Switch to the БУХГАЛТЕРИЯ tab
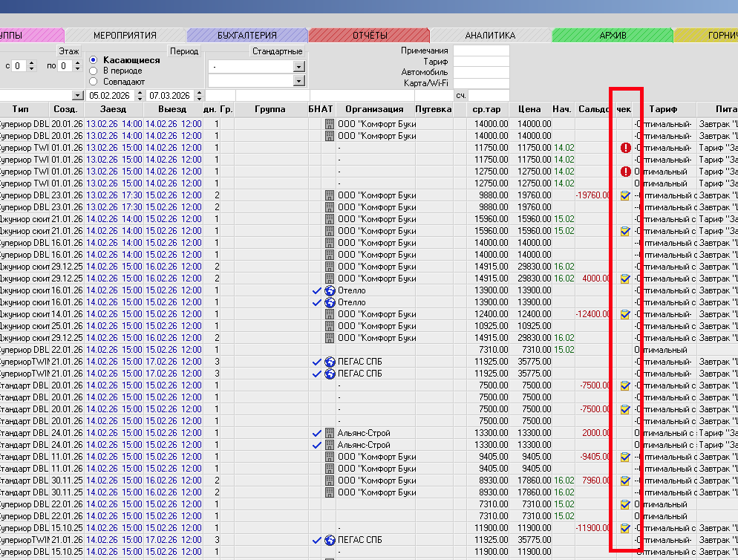The image size is (738, 560). pyautogui.click(x=246, y=35)
